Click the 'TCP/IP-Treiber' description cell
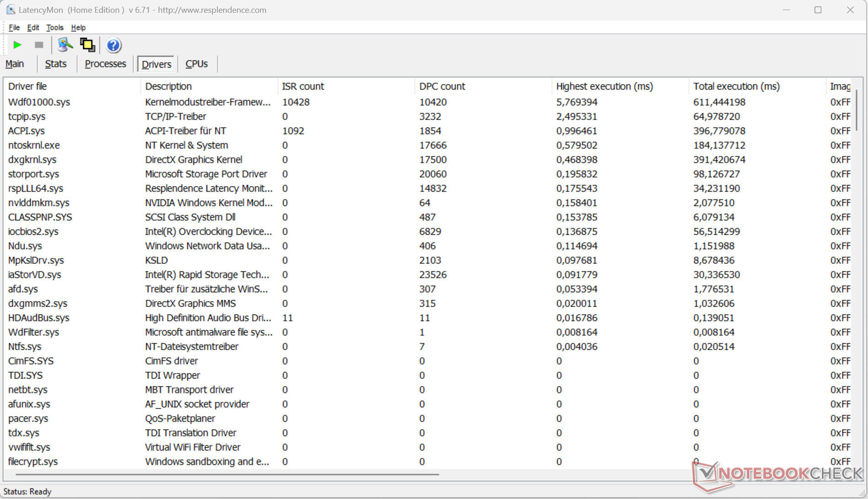The height and width of the screenshot is (499, 868). tap(175, 116)
